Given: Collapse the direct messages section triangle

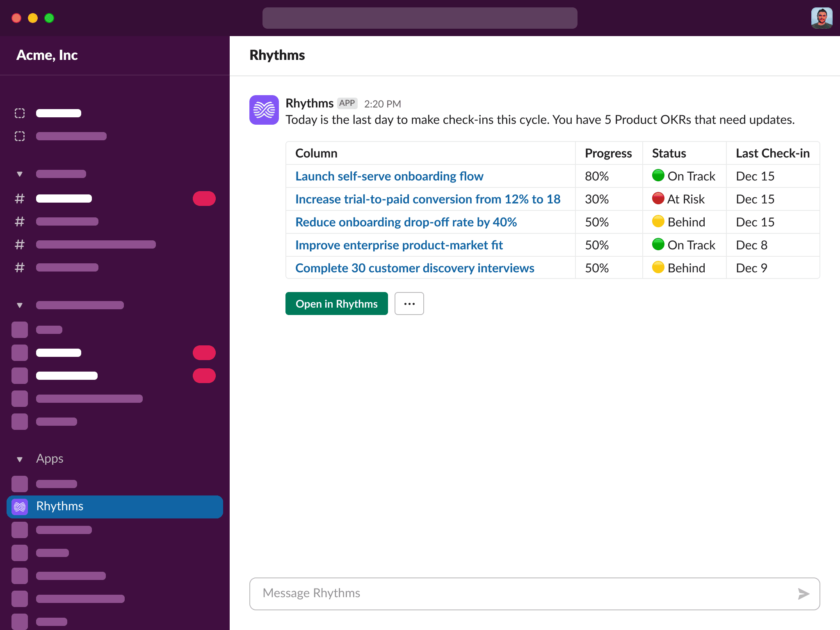Looking at the screenshot, I should [20, 305].
